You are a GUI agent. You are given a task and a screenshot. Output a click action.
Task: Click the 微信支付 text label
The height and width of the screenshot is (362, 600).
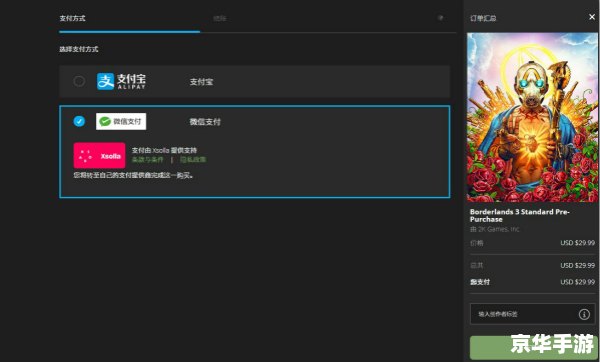tap(205, 122)
